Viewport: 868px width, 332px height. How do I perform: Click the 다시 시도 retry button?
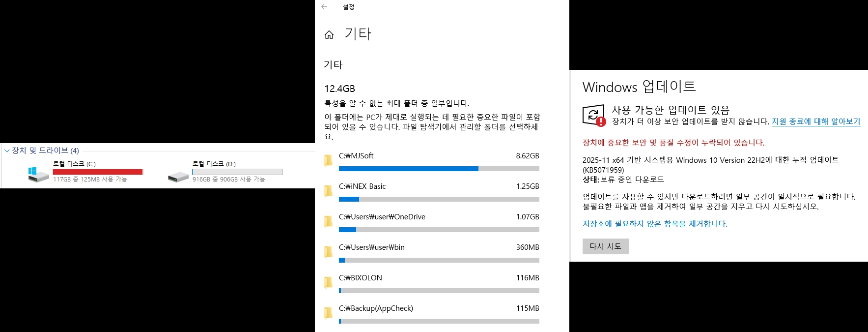click(x=605, y=246)
